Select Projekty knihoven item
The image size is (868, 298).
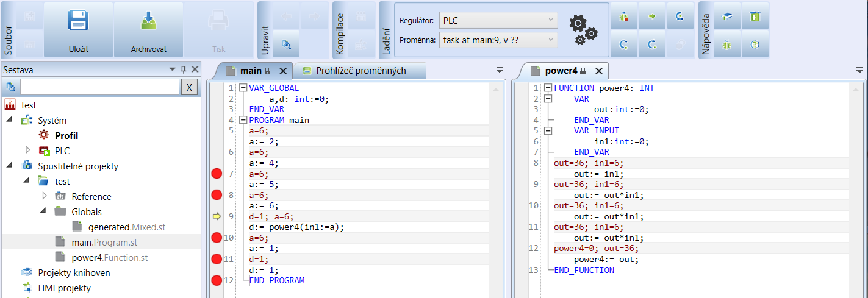[74, 272]
